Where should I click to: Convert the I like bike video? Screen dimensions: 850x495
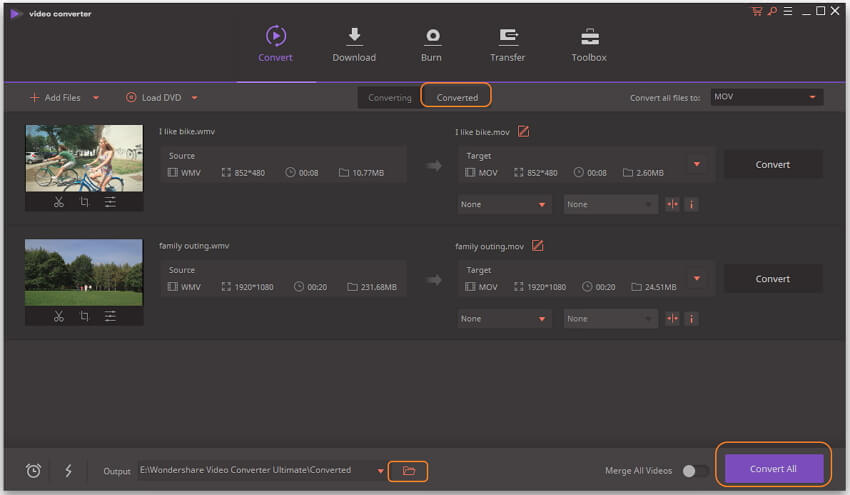773,164
